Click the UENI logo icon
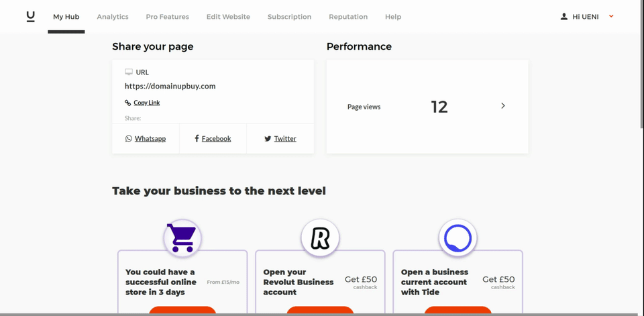The height and width of the screenshot is (316, 644). click(30, 16)
